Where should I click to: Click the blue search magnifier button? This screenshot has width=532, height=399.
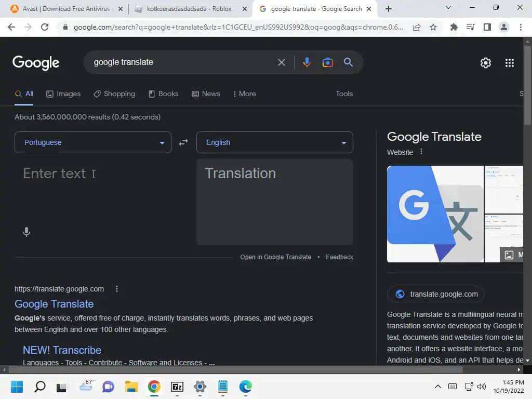click(348, 62)
